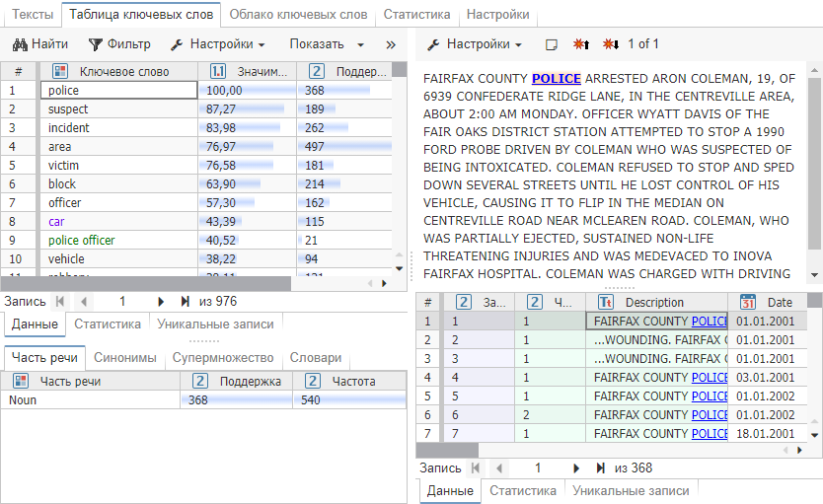Select the Часть речи tab

[x=44, y=358]
